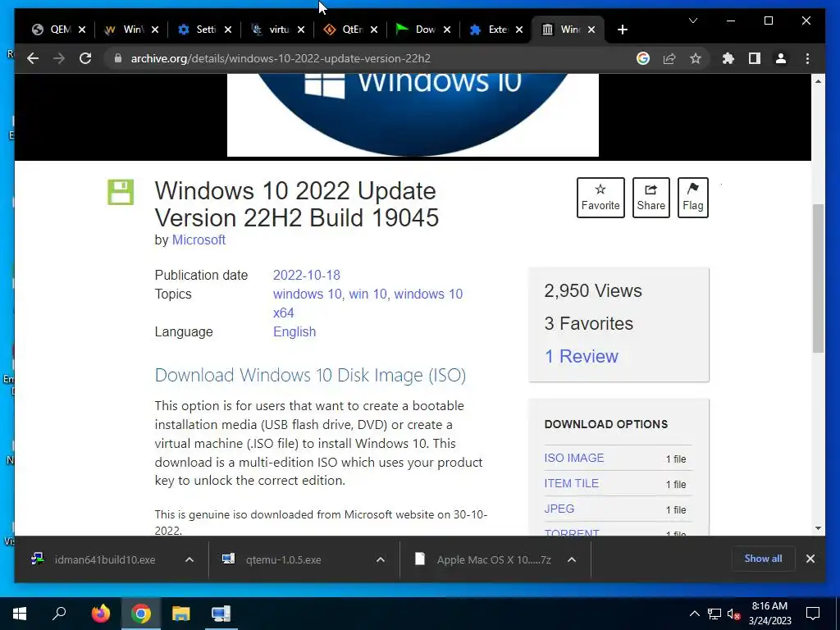This screenshot has height=630, width=840.
Task: Open the 1 Review link
Action: [582, 356]
